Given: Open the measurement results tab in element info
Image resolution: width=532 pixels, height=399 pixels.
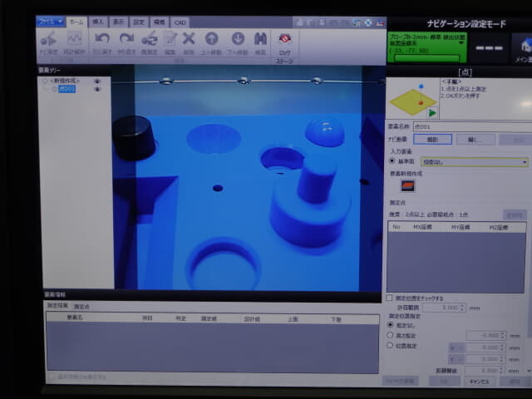Looking at the screenshot, I should coord(57,306).
